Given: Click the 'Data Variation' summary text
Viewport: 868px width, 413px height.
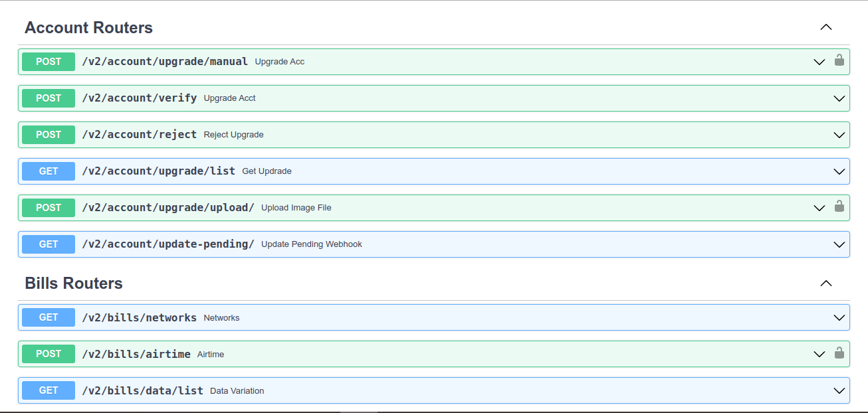Looking at the screenshot, I should [237, 391].
